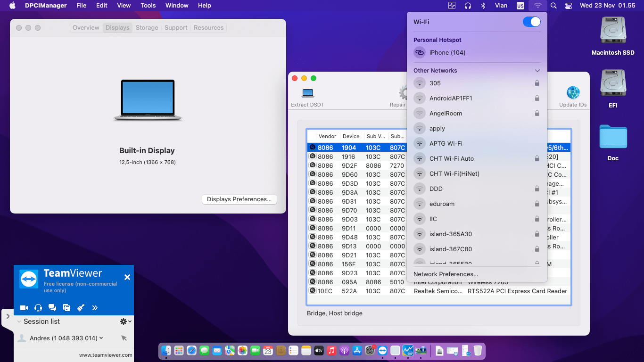Open Network Preferences from Wi-Fi menu

(x=446, y=274)
